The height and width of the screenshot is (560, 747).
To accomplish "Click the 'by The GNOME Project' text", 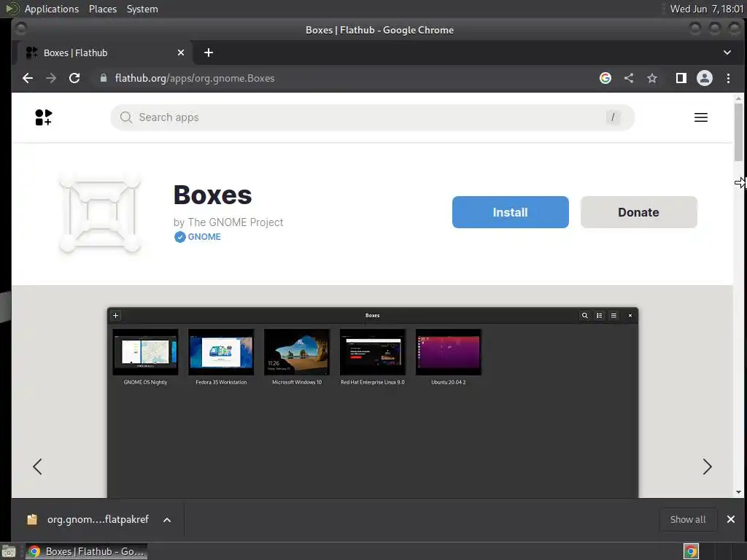I will coord(228,222).
